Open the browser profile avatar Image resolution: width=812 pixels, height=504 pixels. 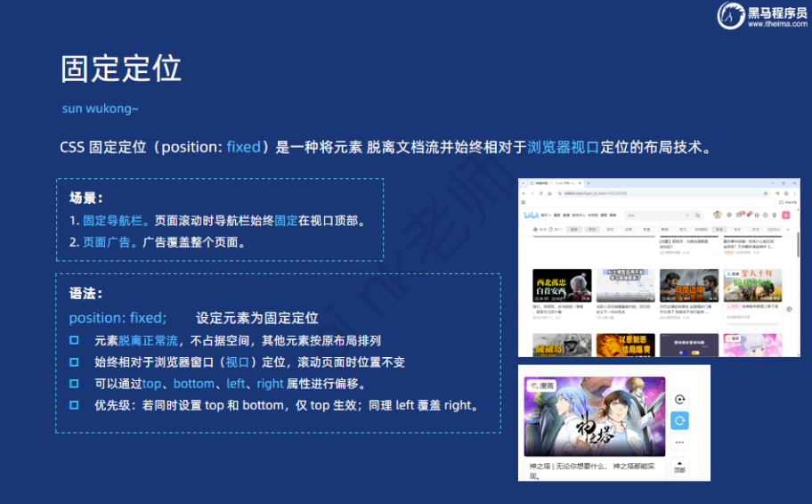point(786,193)
